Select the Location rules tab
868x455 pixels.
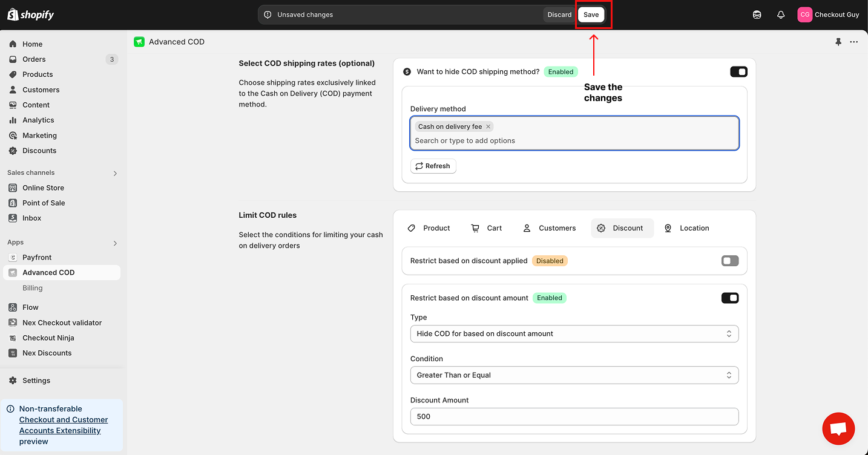[686, 228]
